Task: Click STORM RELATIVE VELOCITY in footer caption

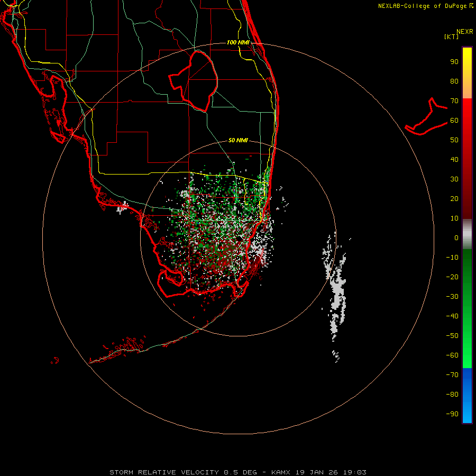Action: coord(164,472)
